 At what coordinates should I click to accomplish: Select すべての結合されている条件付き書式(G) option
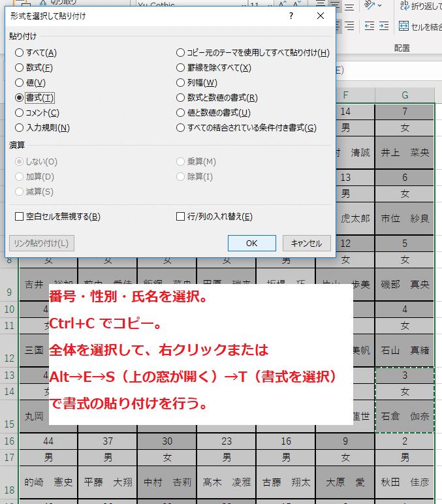[247, 128]
